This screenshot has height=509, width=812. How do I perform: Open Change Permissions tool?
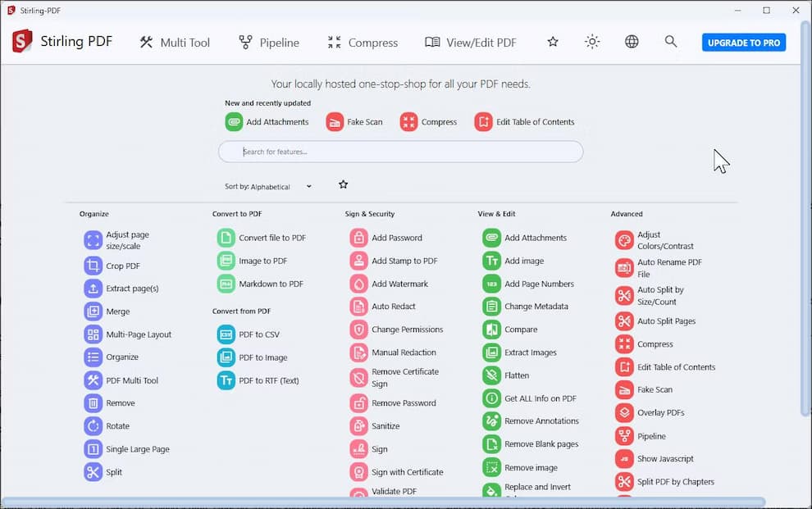point(397,329)
